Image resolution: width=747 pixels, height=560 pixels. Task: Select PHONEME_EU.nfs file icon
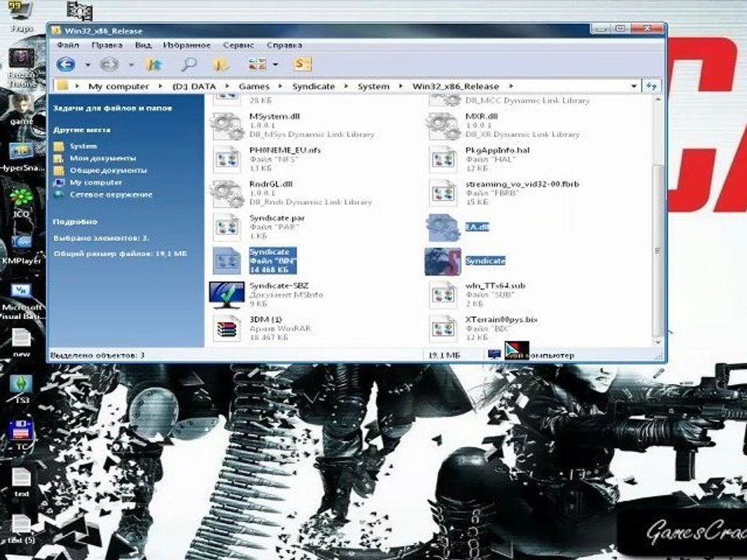(227, 159)
